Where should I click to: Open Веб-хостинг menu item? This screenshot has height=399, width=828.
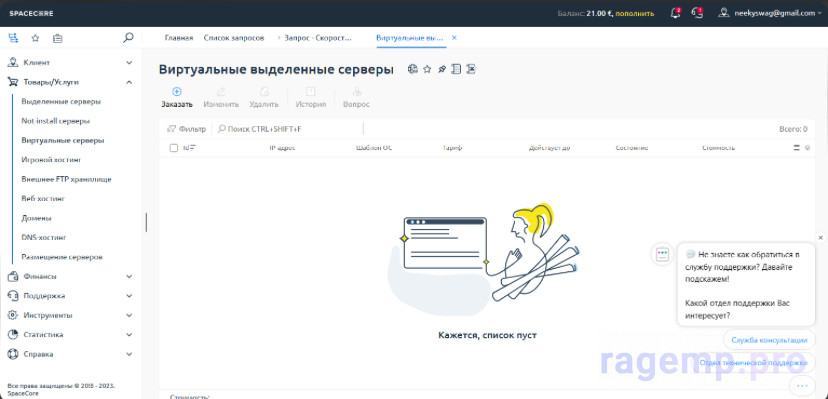click(43, 198)
